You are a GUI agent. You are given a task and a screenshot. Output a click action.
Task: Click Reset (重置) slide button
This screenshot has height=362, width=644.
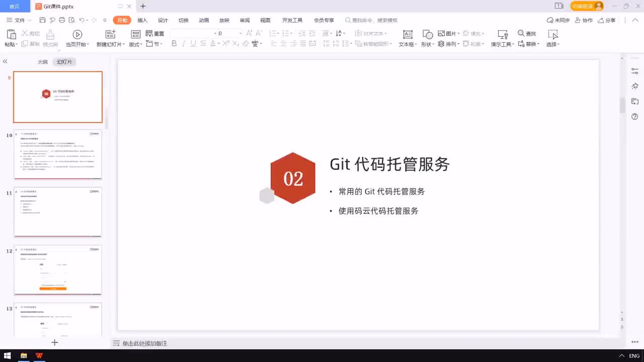tap(155, 34)
